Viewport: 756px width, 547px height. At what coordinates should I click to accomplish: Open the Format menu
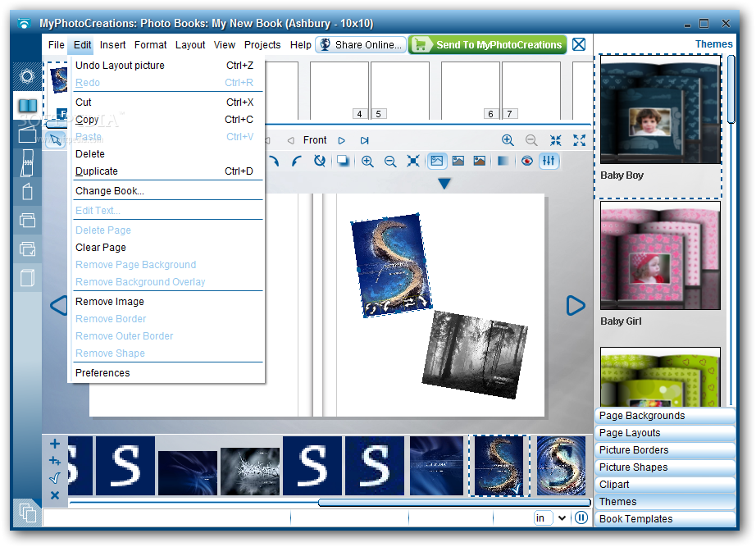[150, 45]
